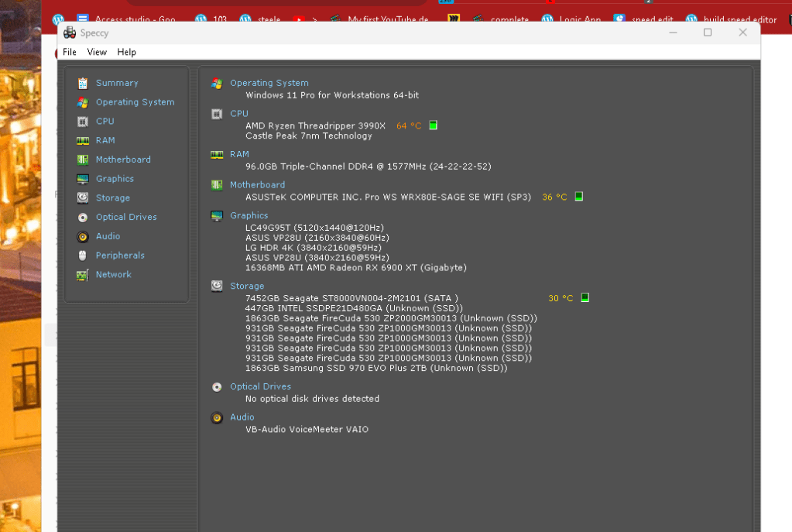792x532 pixels.
Task: Click the motherboard temperature 36 °C value
Action: [x=554, y=197]
